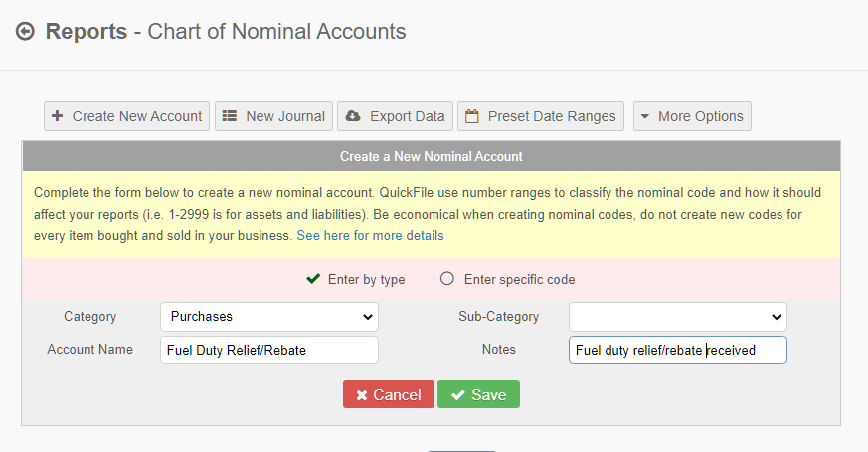The image size is (868, 452).
Task: Click the checkmark icon on the Save button
Action: (x=457, y=395)
